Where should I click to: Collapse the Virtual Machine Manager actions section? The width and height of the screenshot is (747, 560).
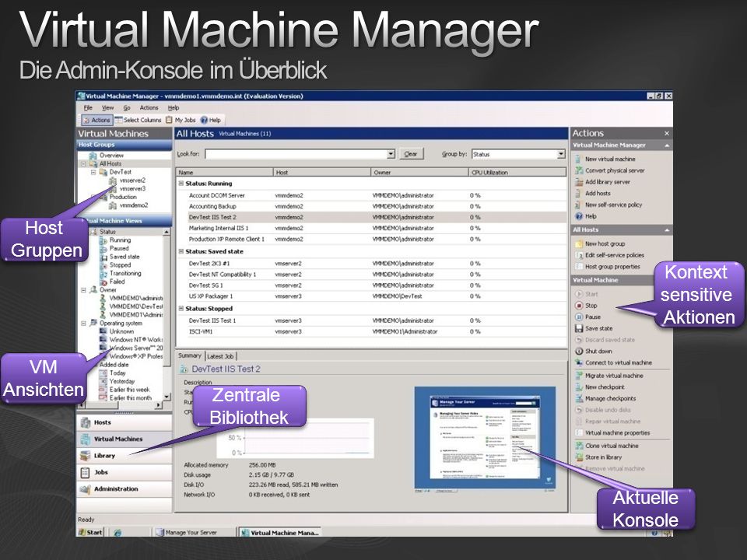click(x=667, y=145)
